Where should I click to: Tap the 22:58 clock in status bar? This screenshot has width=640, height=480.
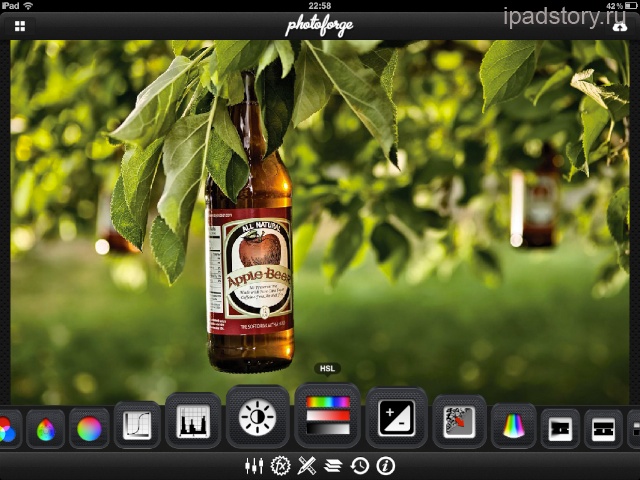point(320,6)
